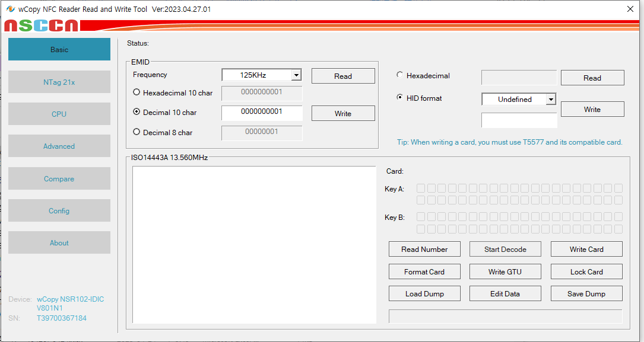This screenshot has width=644, height=342.
Task: Click the ISO14443A large output text area
Action: pyautogui.click(x=254, y=245)
